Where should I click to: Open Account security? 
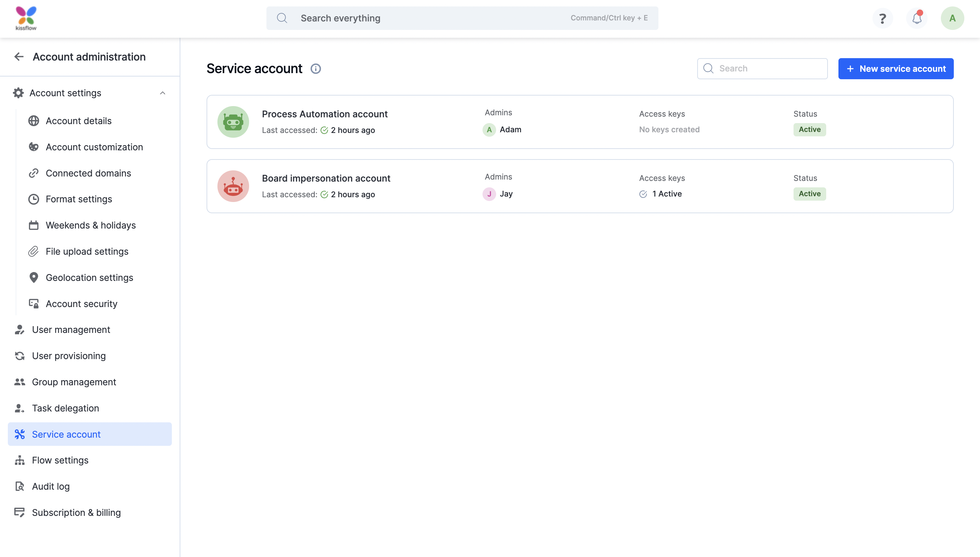pos(82,304)
